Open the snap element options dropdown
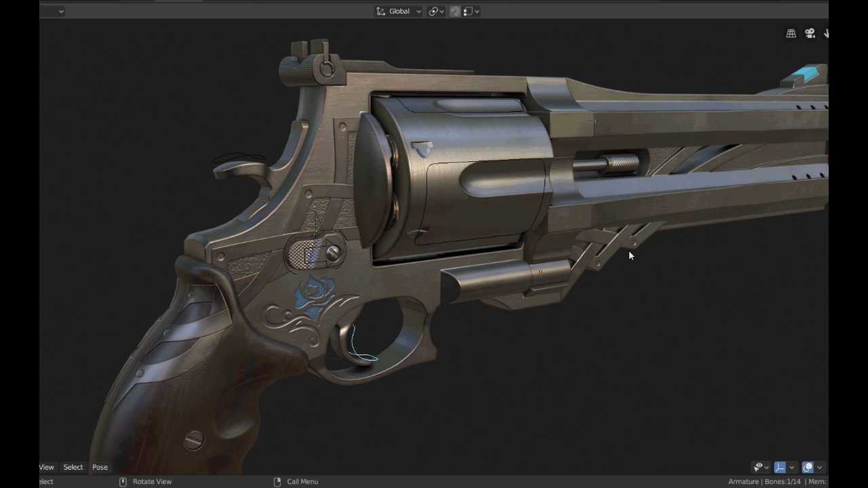This screenshot has height=488, width=868. pos(472,12)
